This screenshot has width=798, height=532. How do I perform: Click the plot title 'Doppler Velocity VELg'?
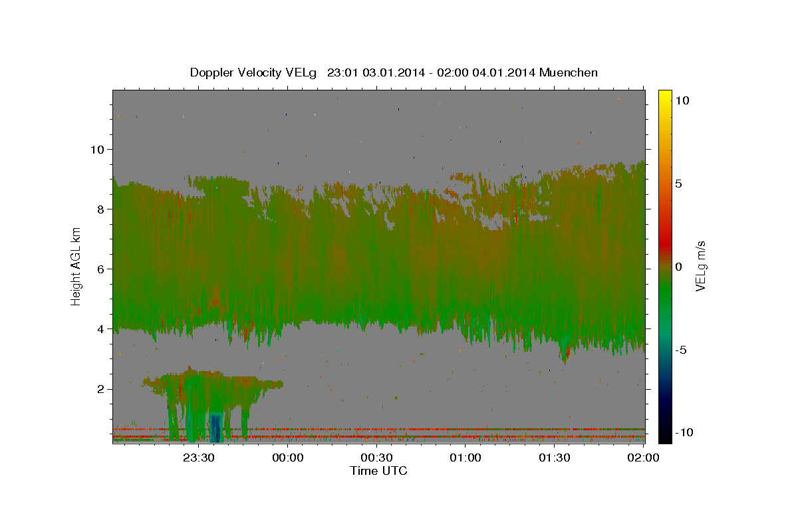253,72
